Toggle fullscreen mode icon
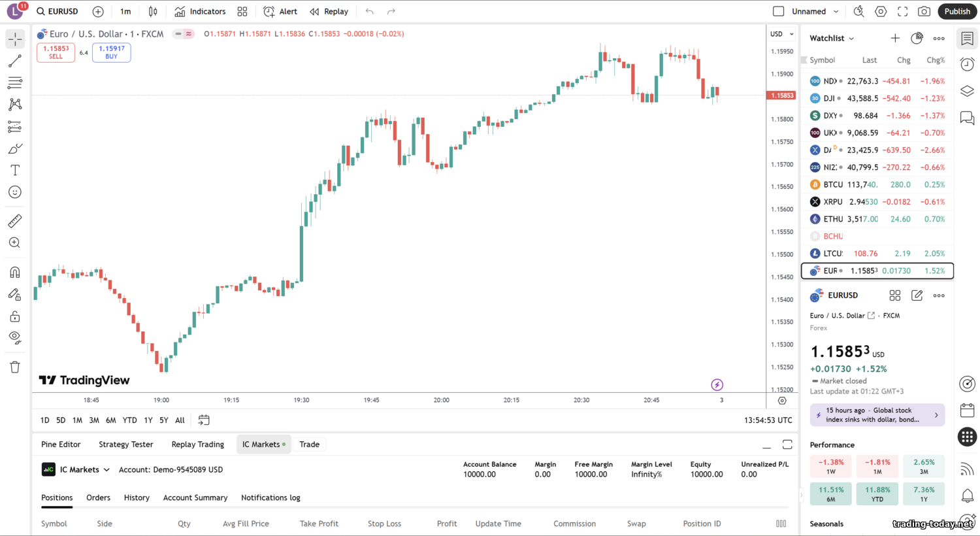 (902, 11)
